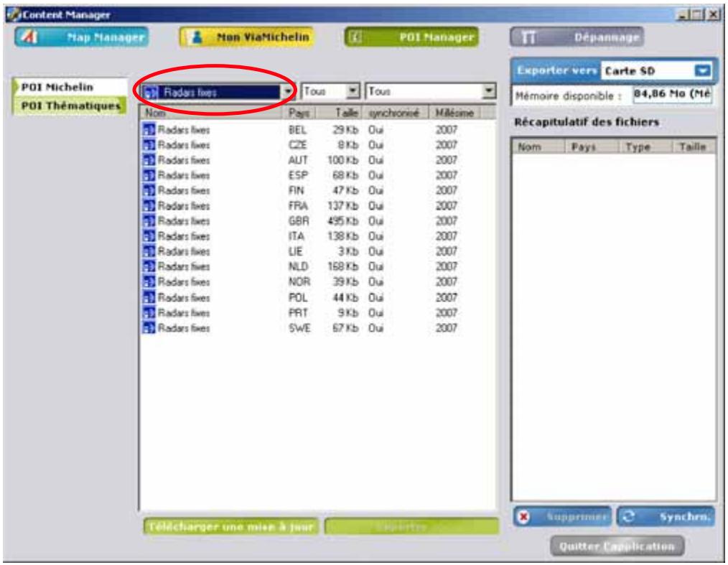Click the Supprimer button
Viewport: 728px width, 565px height.
click(x=562, y=516)
